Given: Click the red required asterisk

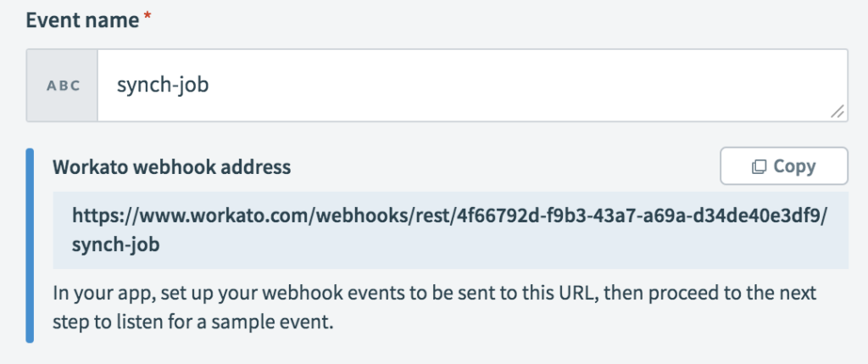Looking at the screenshot, I should coord(147,20).
